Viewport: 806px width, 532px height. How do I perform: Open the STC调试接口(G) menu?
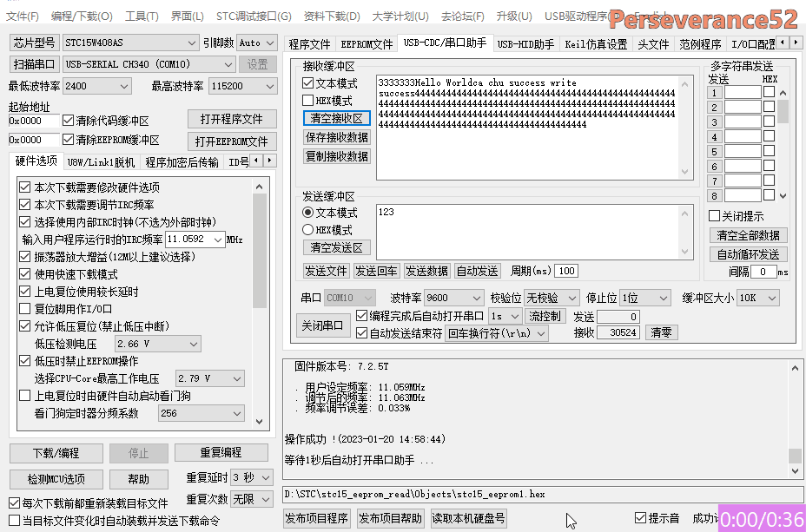point(254,16)
